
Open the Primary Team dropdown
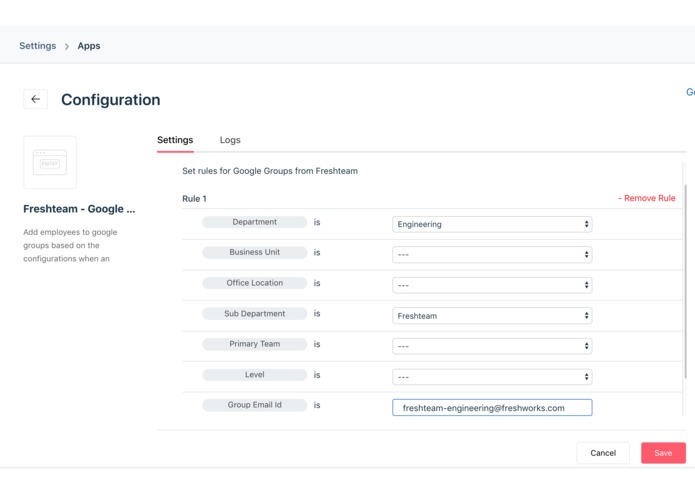[492, 346]
